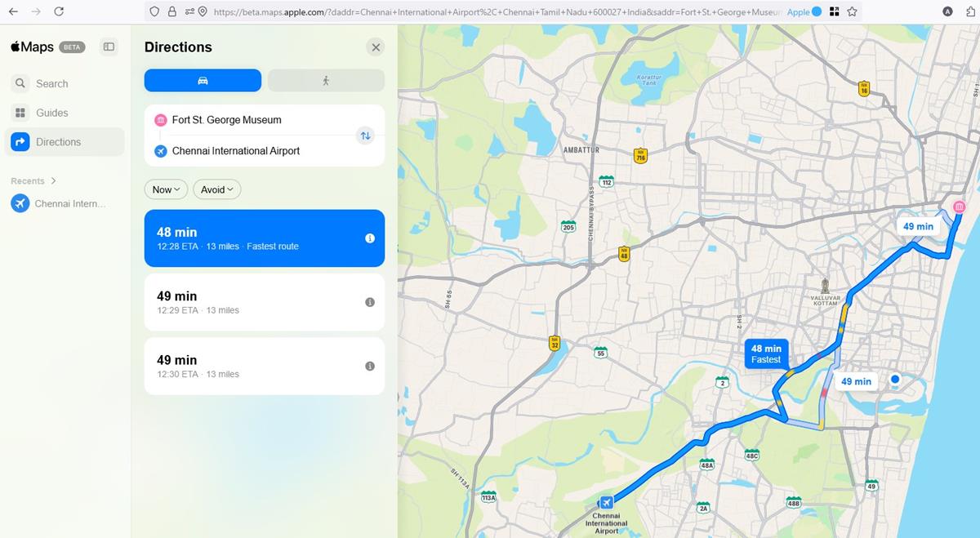The width and height of the screenshot is (980, 538).
Task: Show info for 48 min route
Action: pos(369,238)
